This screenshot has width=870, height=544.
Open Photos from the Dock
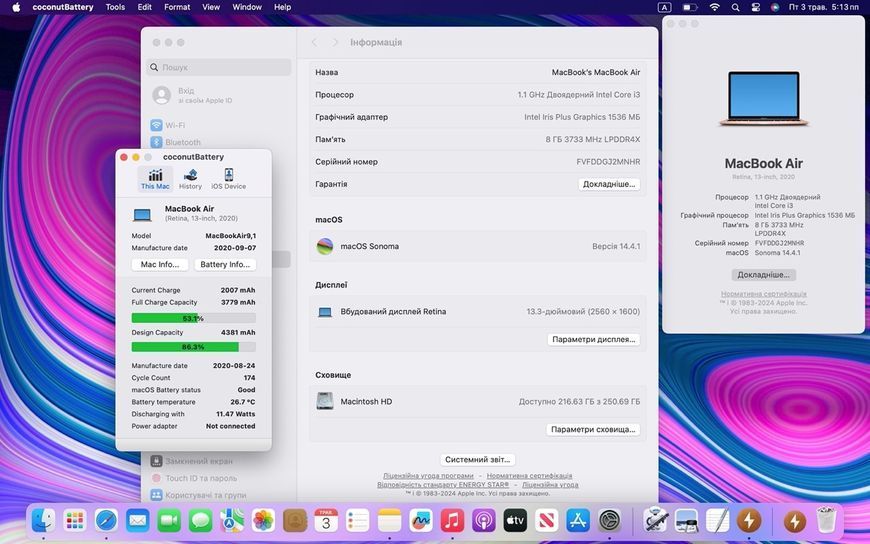click(264, 521)
